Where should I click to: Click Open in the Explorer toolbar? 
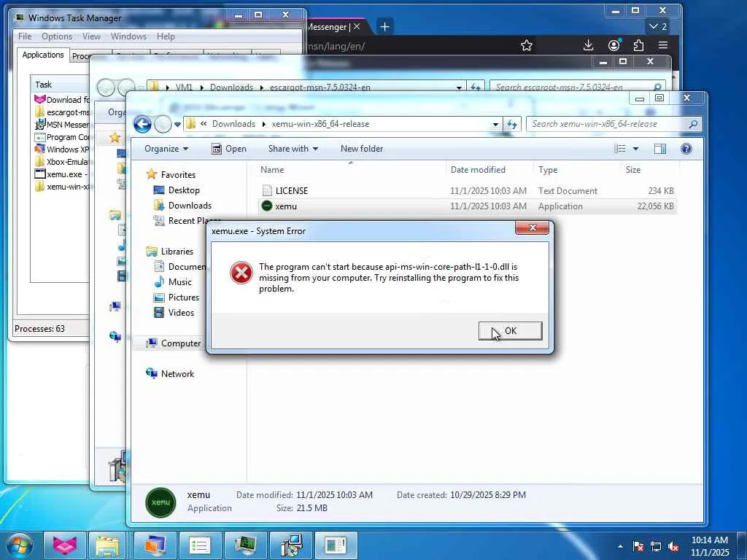pos(229,149)
